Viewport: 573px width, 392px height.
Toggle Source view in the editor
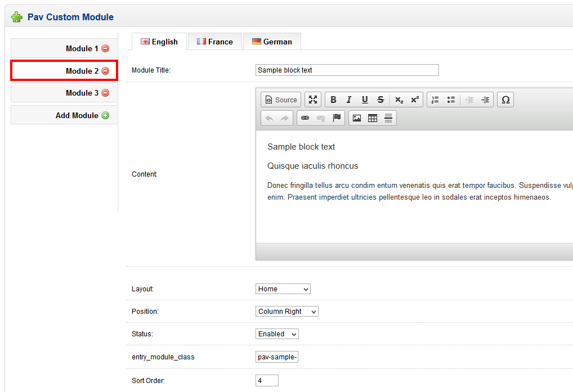tap(281, 100)
